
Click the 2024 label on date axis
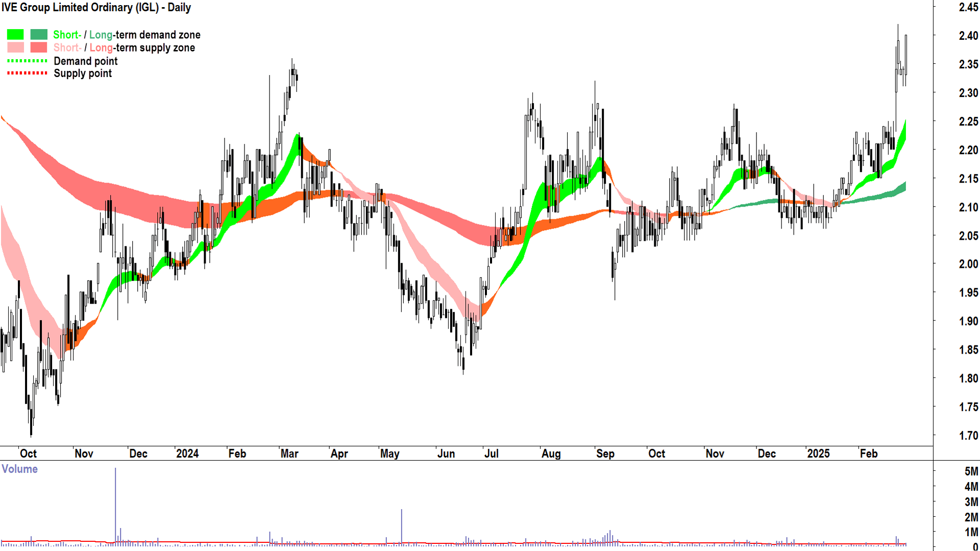[x=187, y=454]
